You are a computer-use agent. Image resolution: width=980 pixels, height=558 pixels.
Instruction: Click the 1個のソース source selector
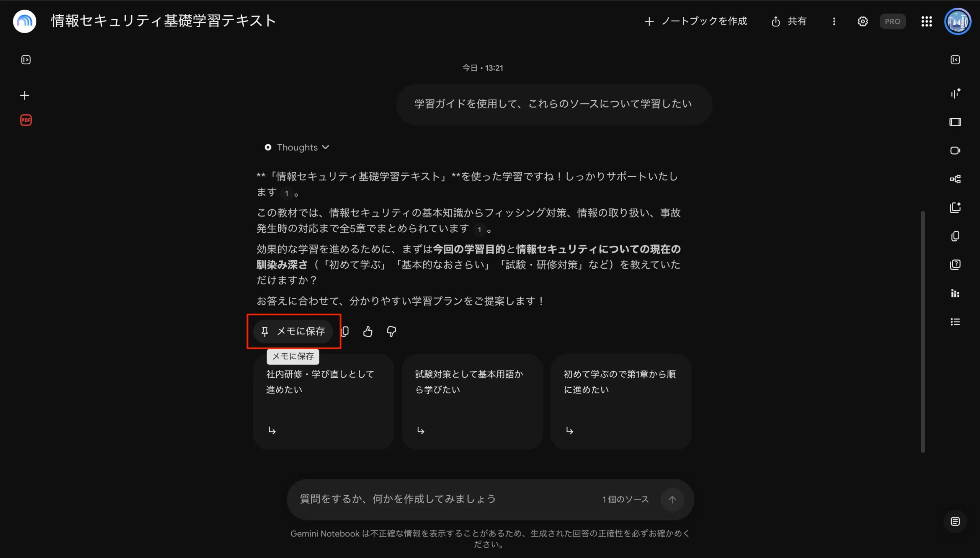(x=626, y=499)
